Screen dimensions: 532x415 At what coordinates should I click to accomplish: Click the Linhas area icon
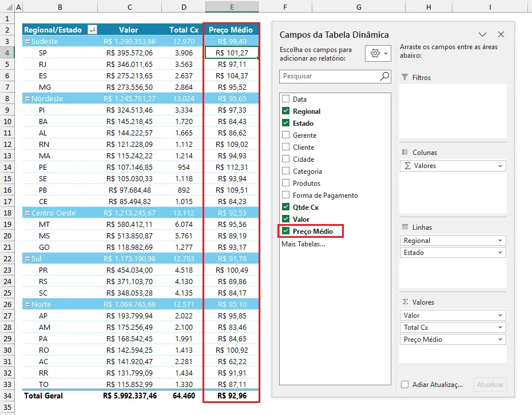point(405,227)
